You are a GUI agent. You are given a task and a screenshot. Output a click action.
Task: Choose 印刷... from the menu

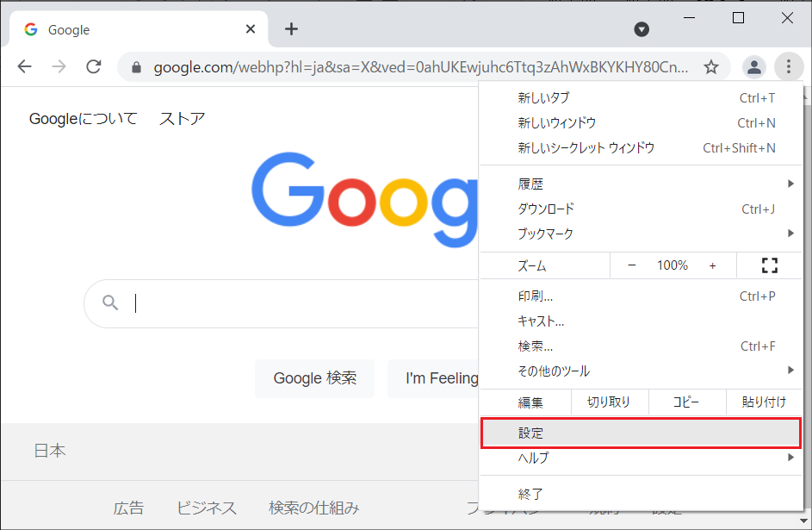[642, 296]
